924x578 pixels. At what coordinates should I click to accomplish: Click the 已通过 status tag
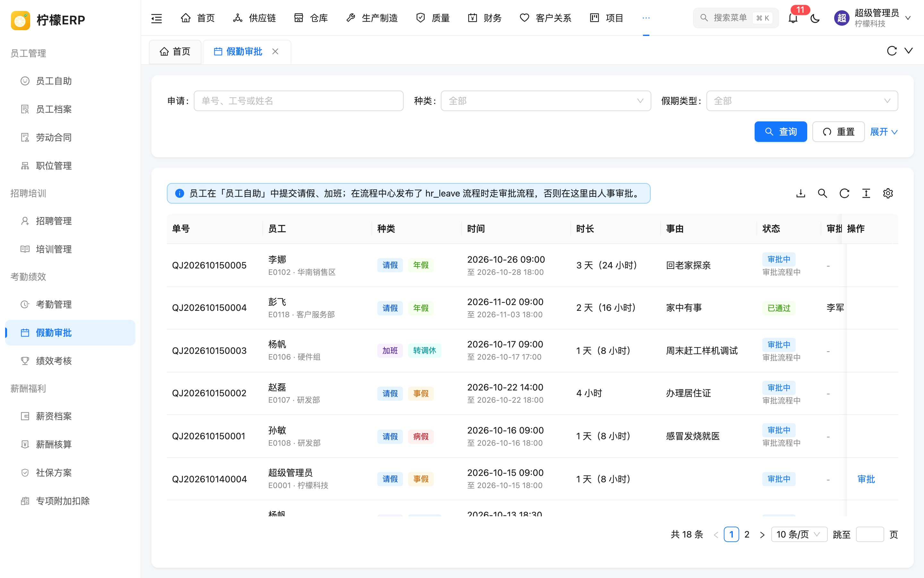[779, 308]
